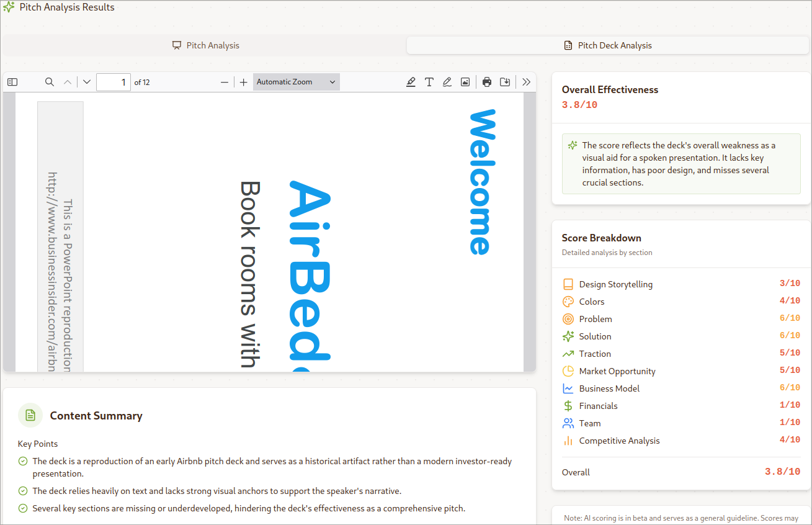
Task: Toggle the PDF viewer sidebar
Action: 12,82
